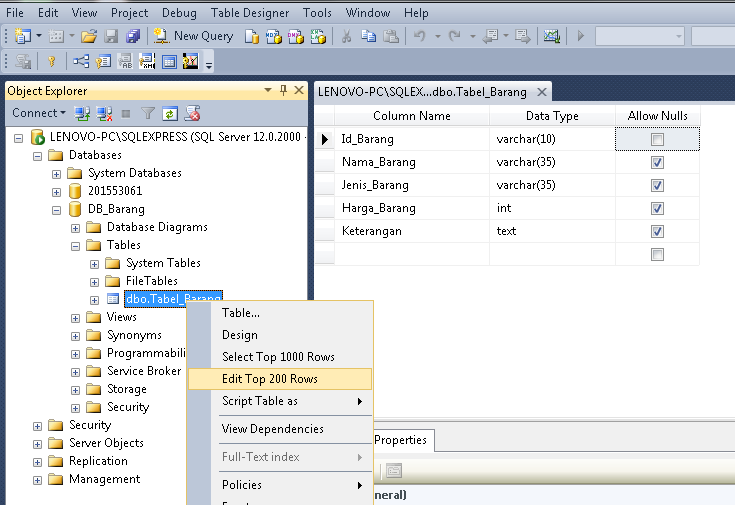Click the Set Primary Key icon

[x=52, y=61]
